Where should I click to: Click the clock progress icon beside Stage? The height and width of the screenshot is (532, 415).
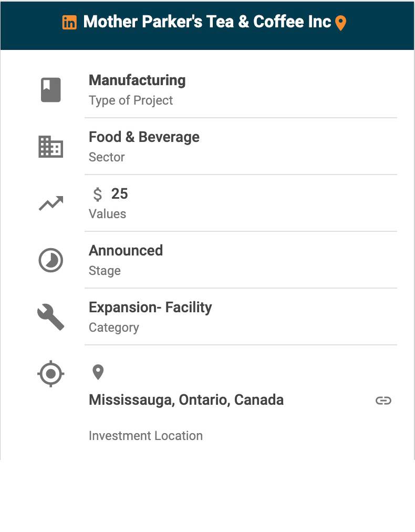(x=51, y=260)
